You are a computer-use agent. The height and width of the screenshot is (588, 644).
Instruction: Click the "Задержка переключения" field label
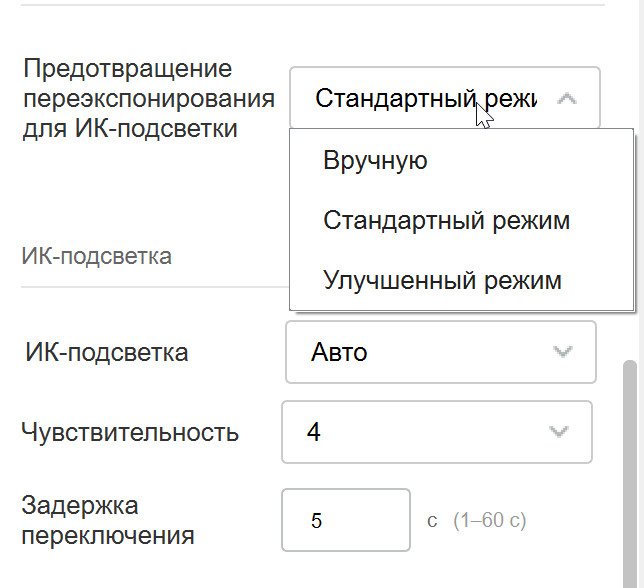tap(108, 519)
